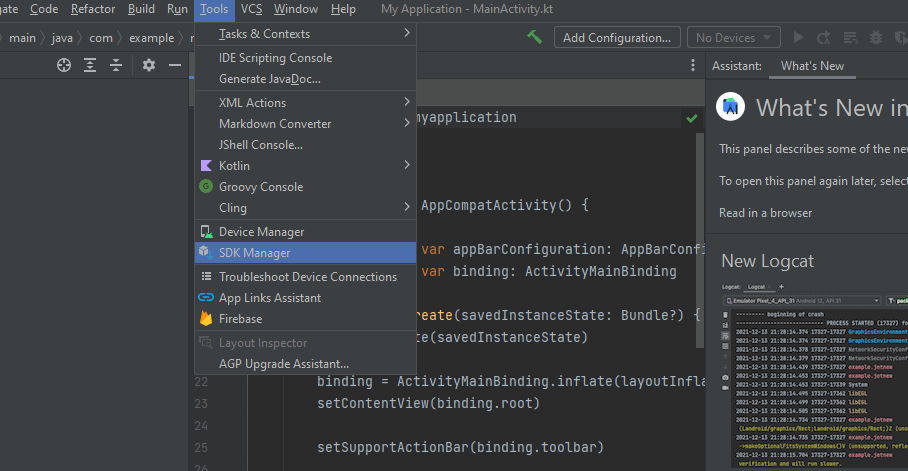Open the VCS menu
This screenshot has height=471, width=908.
tap(251, 9)
